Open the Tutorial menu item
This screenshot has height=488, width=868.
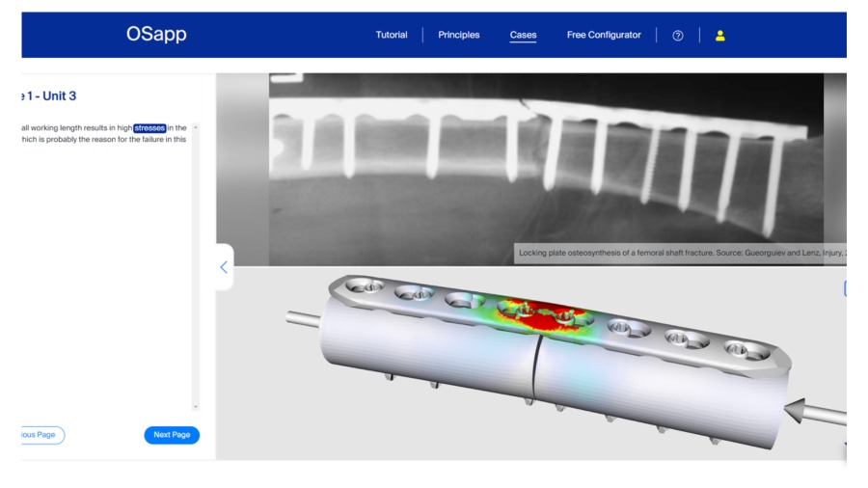click(x=392, y=36)
